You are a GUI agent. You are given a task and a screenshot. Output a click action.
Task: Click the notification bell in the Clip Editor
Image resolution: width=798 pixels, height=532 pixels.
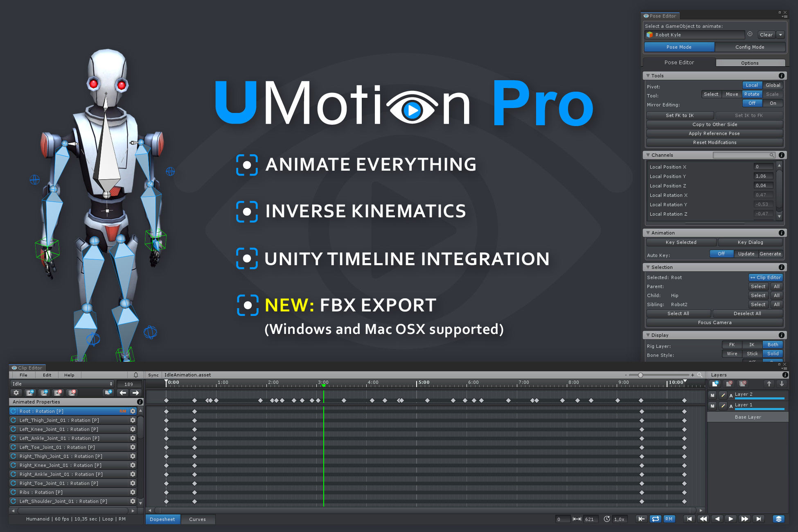(136, 375)
